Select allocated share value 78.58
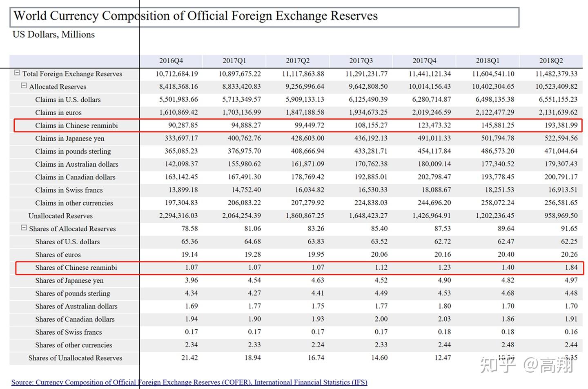This screenshot has width=588, height=389. 189,229
